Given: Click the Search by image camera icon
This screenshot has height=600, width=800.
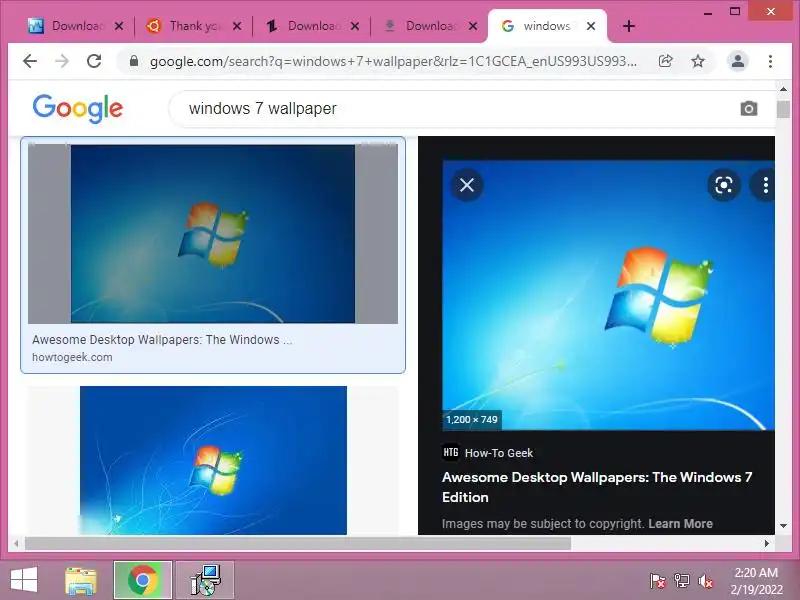Looking at the screenshot, I should click(748, 108).
